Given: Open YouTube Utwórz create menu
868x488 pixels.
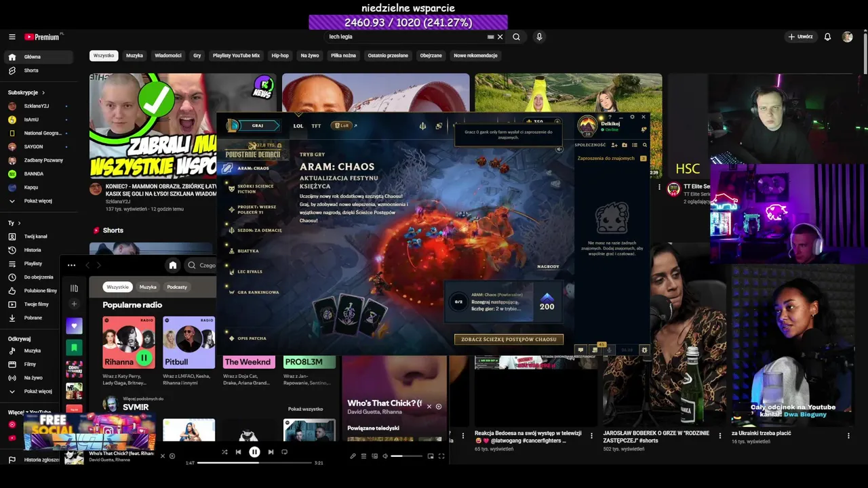Looking at the screenshot, I should click(800, 37).
